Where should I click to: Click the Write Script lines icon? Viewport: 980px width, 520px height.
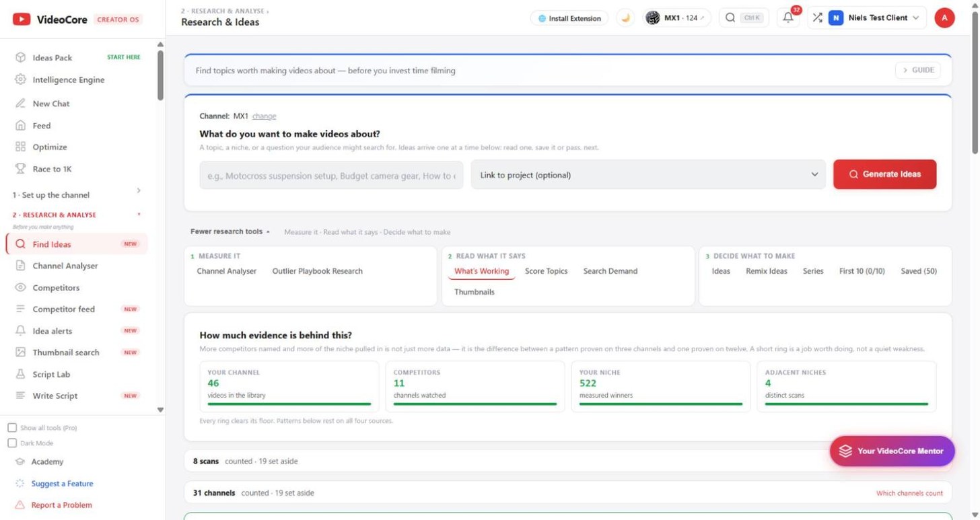click(x=20, y=396)
